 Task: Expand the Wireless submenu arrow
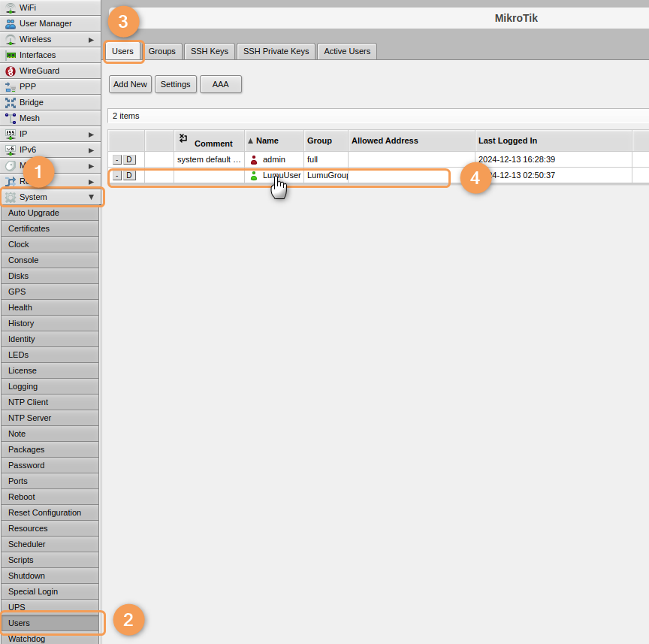91,39
